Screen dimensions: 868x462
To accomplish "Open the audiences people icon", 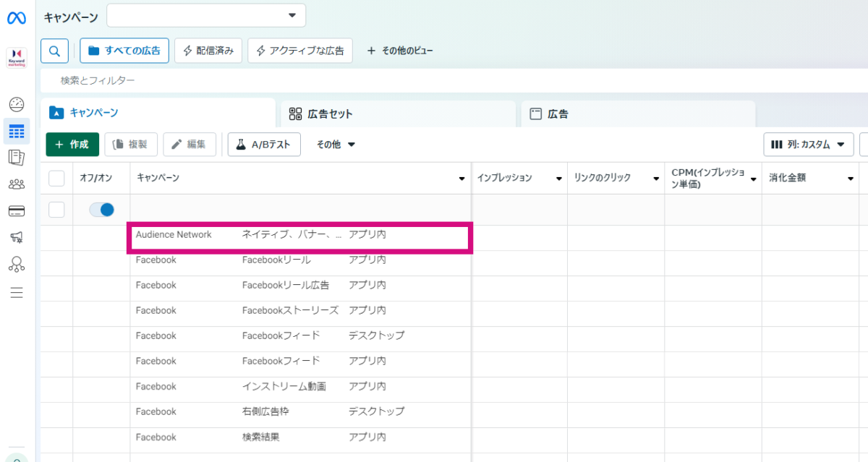I will (x=17, y=184).
